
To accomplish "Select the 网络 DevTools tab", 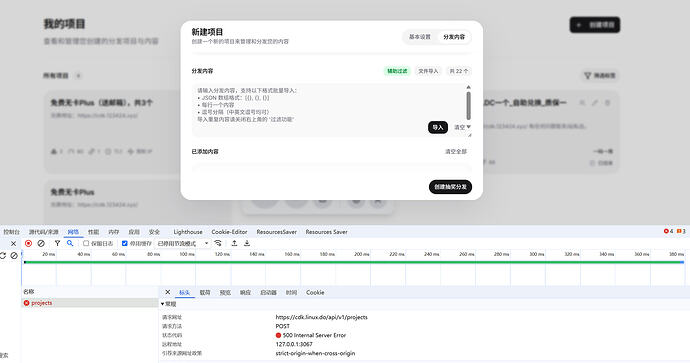I will 73,232.
